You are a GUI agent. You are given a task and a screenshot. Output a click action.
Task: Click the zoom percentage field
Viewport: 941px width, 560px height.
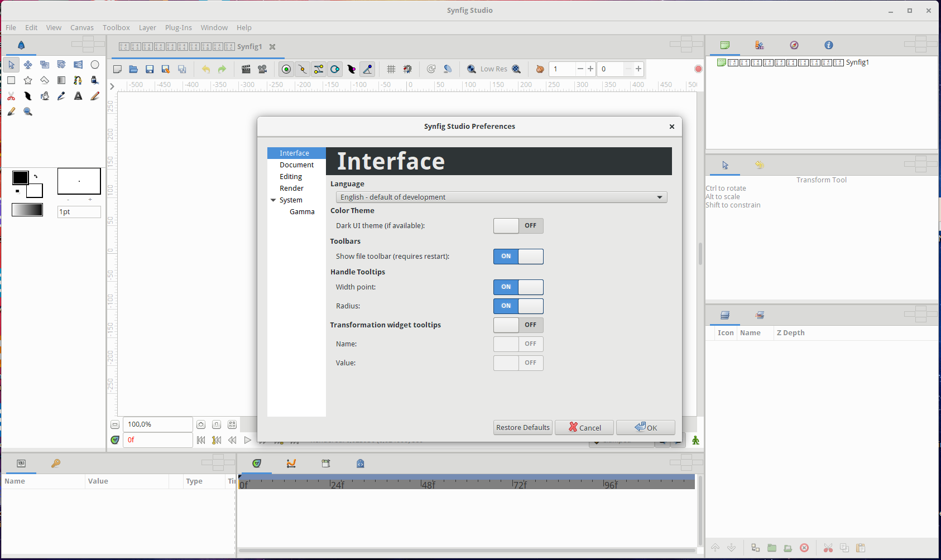pyautogui.click(x=158, y=424)
